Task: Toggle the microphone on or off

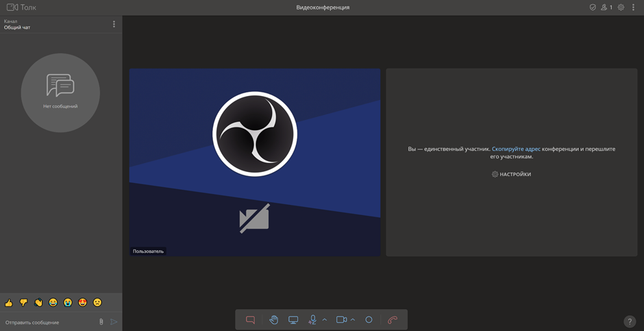Action: pos(312,319)
